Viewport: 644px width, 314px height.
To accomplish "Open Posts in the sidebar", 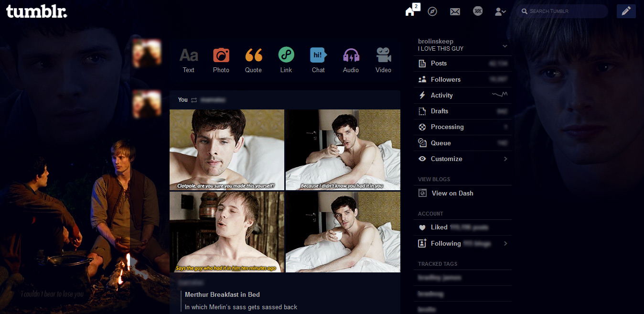I will [462, 64].
